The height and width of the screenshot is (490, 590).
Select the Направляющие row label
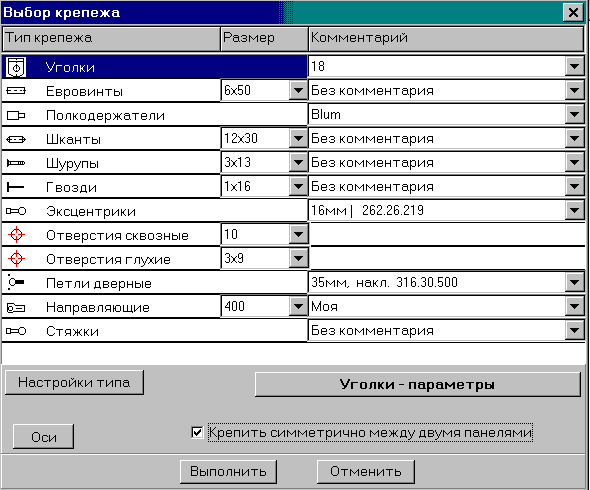click(97, 307)
